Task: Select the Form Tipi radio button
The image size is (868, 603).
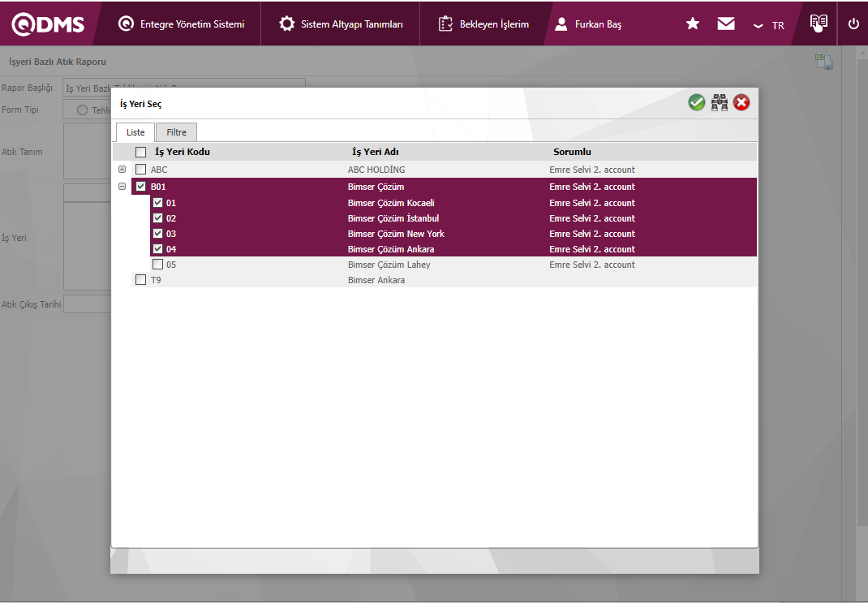Action: (x=82, y=110)
